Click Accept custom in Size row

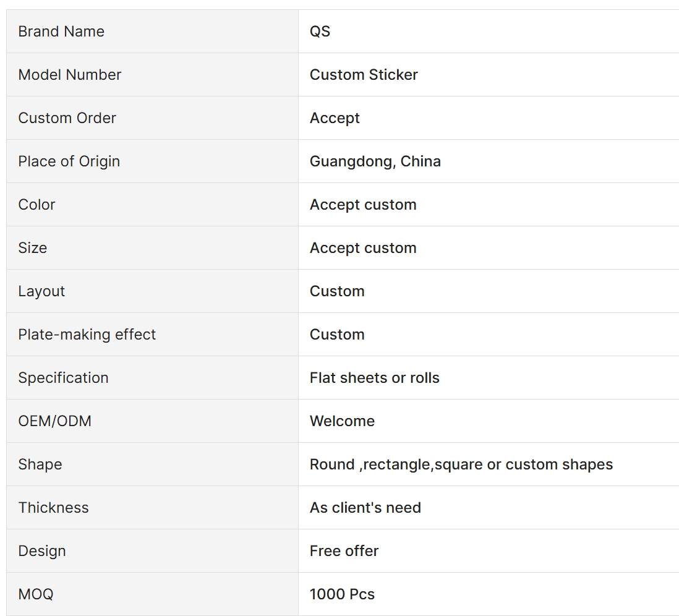coord(362,248)
